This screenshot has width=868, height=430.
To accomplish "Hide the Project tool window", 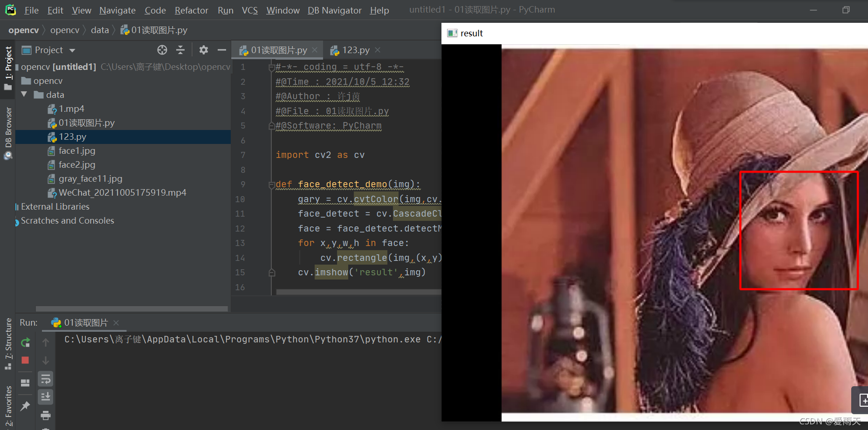I will [x=222, y=50].
